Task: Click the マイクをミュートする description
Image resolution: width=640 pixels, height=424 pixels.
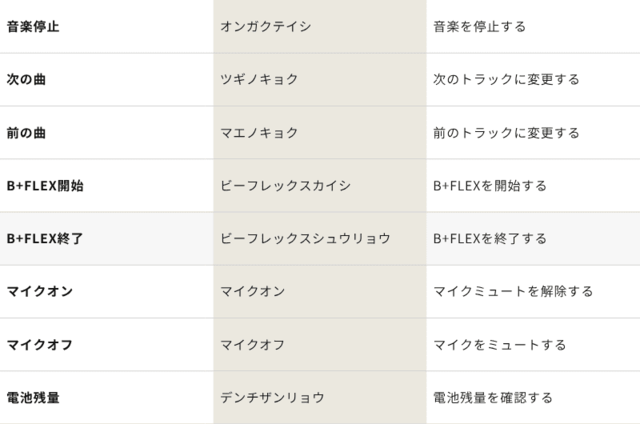Action: 500,344
